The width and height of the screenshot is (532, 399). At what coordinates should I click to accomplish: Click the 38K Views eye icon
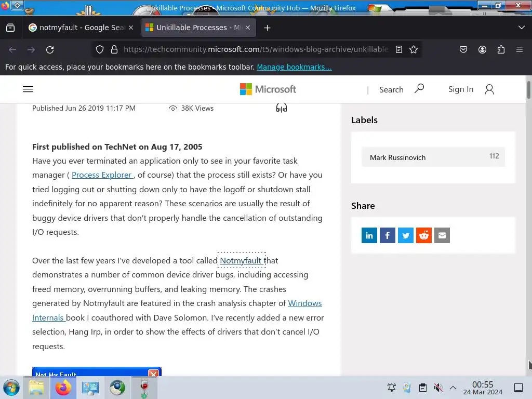coord(172,109)
